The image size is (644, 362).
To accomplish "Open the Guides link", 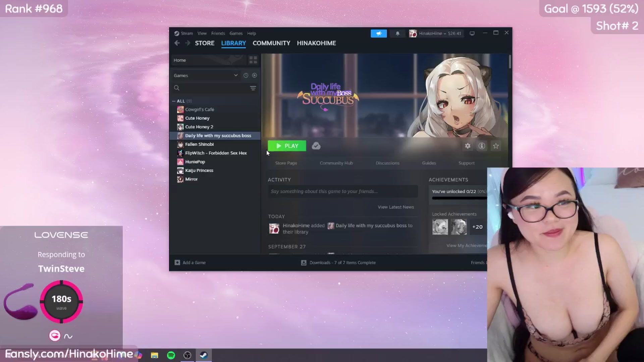I will pyautogui.click(x=429, y=163).
